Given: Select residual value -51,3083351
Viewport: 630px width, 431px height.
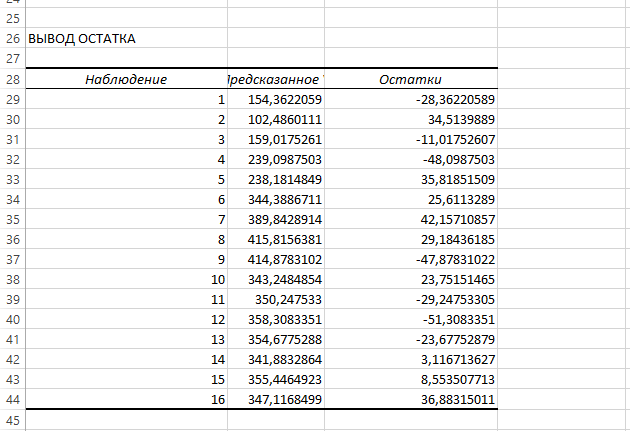Looking at the screenshot, I should click(411, 319).
